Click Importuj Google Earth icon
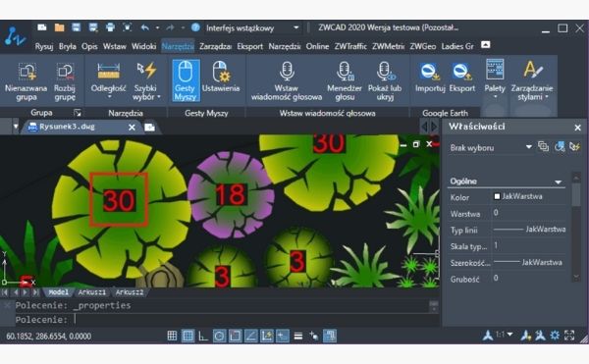Screen dimensions: 589x364 (x=430, y=78)
